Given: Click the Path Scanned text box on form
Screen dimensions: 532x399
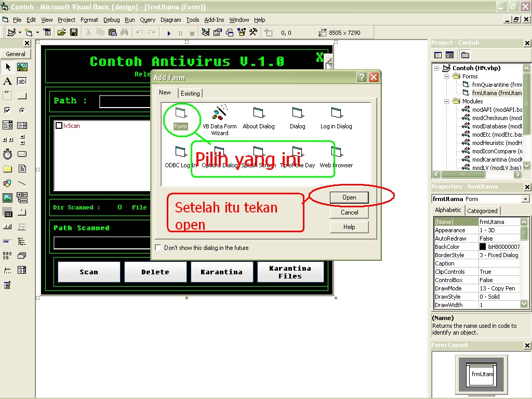Looking at the screenshot, I should (x=102, y=243).
